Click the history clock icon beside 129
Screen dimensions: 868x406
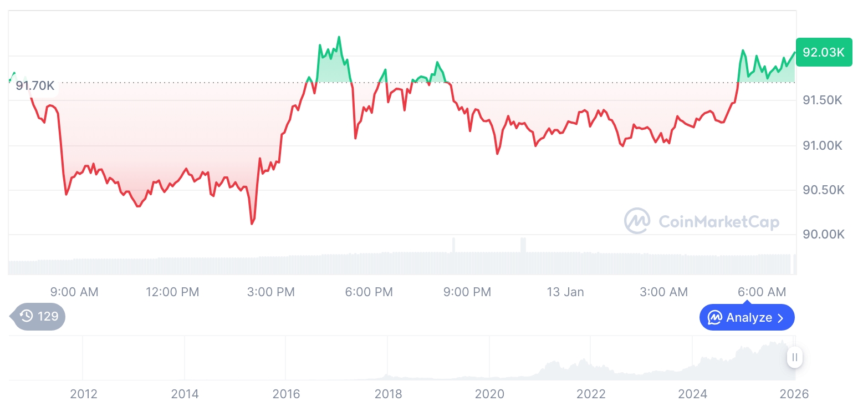pyautogui.click(x=27, y=316)
